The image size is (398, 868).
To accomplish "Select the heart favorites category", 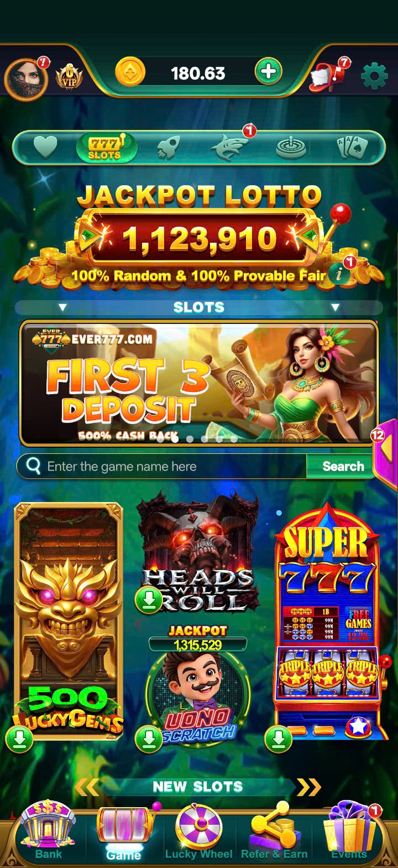I will [x=45, y=148].
